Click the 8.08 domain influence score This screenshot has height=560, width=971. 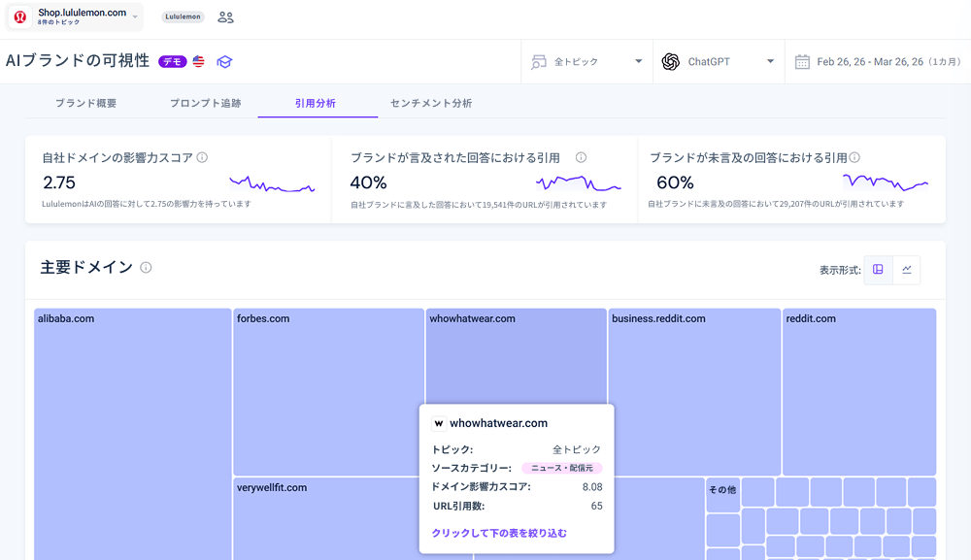coord(592,487)
